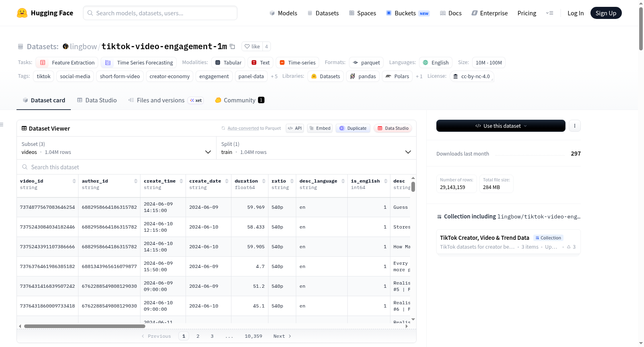Go to Models in the top navigation

point(283,13)
